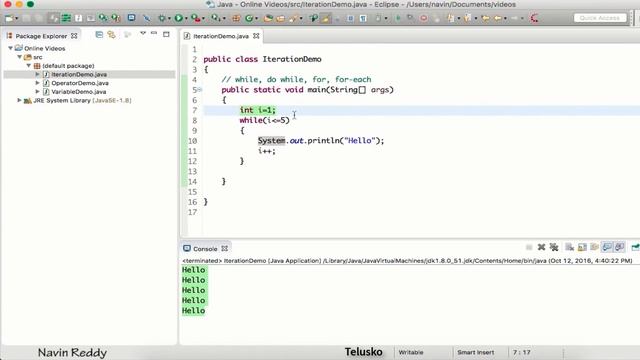The width and height of the screenshot is (640, 360).
Task: Expand the JRE System Library node
Action: click(x=19, y=100)
